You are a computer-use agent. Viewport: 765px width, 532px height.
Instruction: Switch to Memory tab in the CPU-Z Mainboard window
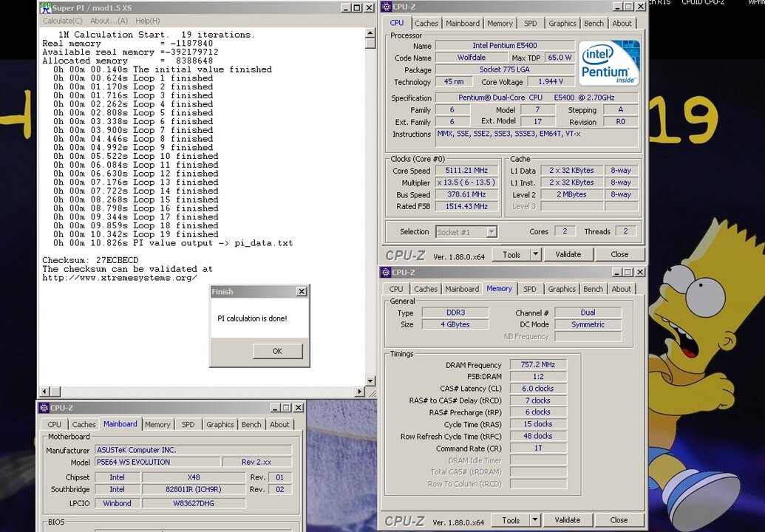point(157,425)
